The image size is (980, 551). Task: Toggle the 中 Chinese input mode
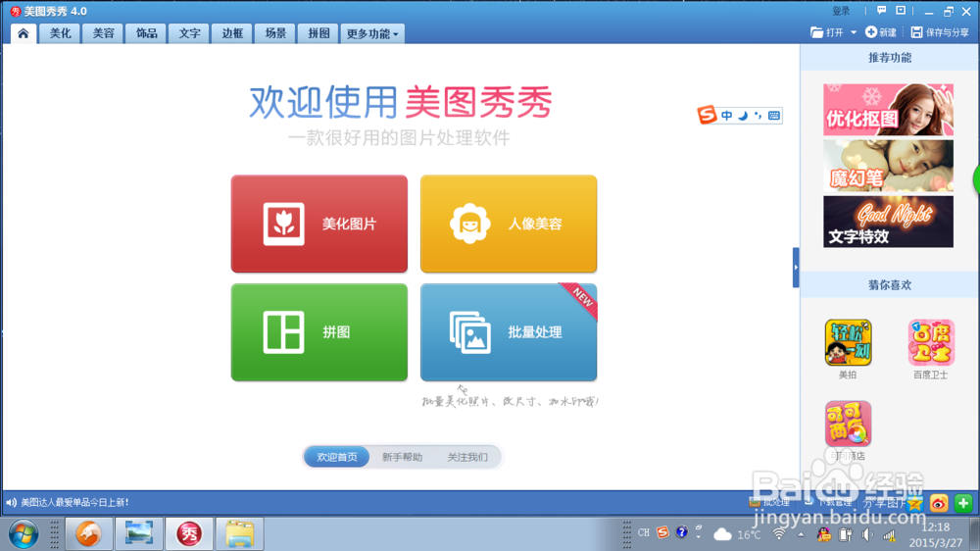(726, 116)
